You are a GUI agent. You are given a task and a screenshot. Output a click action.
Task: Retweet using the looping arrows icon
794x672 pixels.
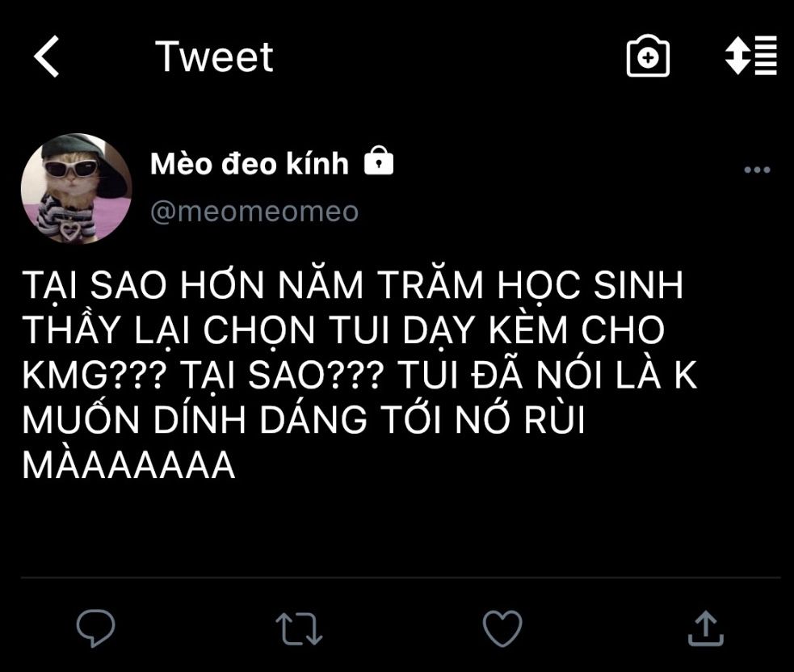[299, 629]
